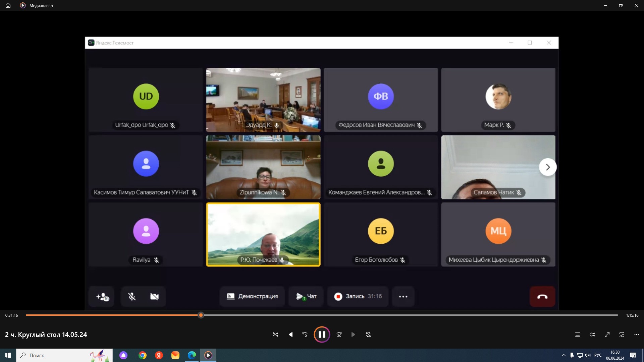
Task: Enter fullscreen mode
Action: pyautogui.click(x=607, y=335)
